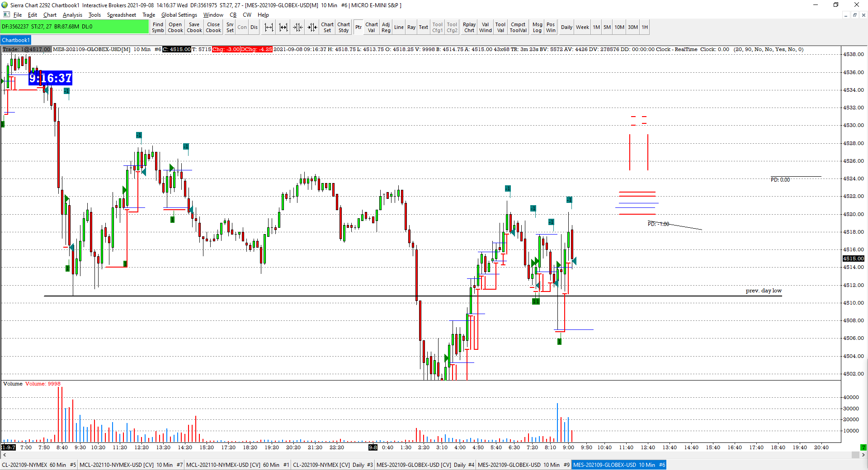Click Save Chartbook toolbar button
This screenshot has width=868, height=470.
[x=194, y=27]
